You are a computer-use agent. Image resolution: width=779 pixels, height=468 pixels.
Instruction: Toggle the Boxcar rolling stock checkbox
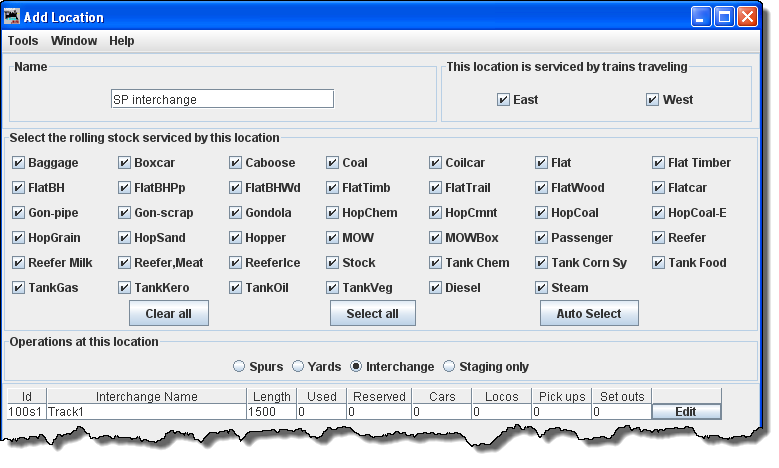click(x=125, y=163)
